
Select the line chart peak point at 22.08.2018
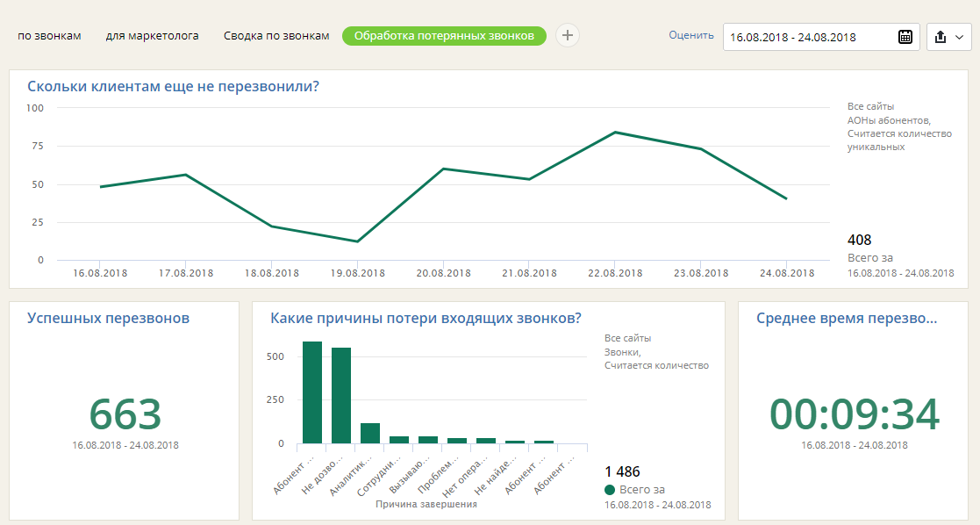click(x=615, y=132)
